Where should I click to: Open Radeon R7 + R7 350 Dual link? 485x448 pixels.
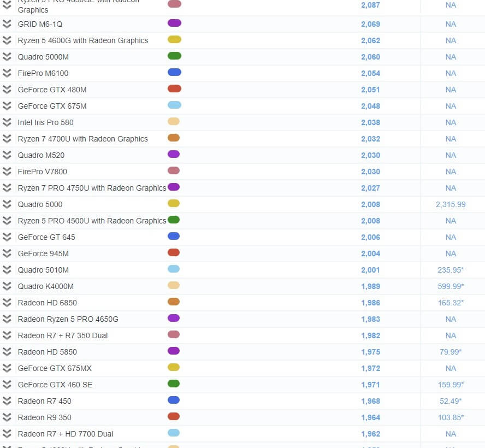(x=63, y=335)
